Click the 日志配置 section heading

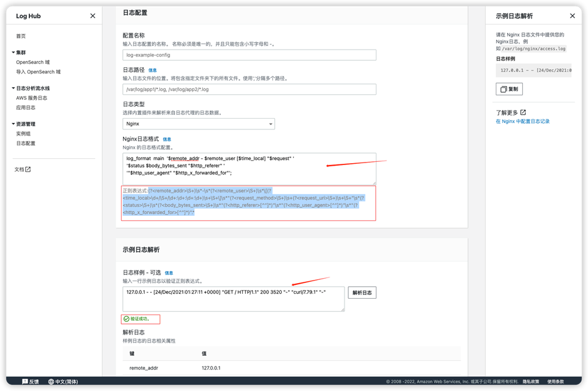click(x=135, y=13)
